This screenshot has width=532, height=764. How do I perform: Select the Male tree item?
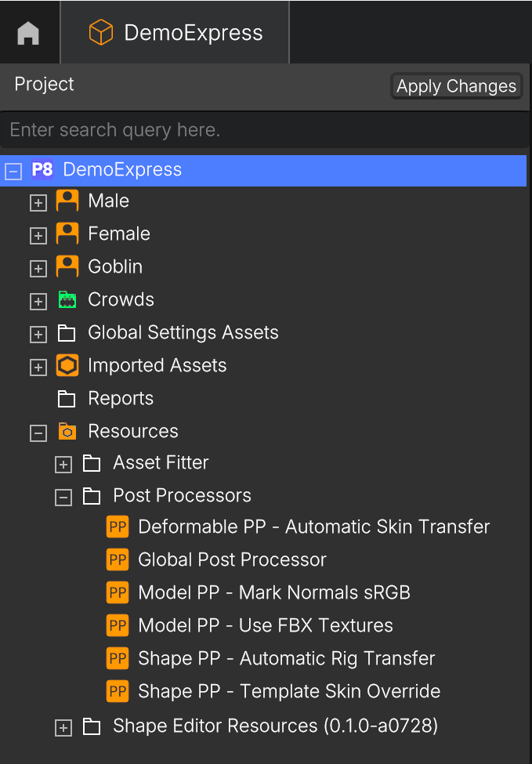pyautogui.click(x=109, y=201)
